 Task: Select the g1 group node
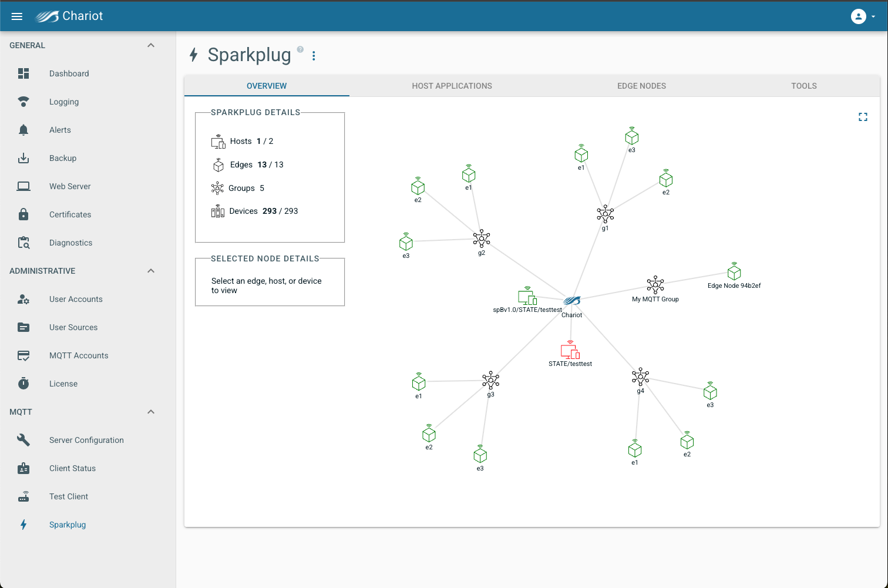605,214
